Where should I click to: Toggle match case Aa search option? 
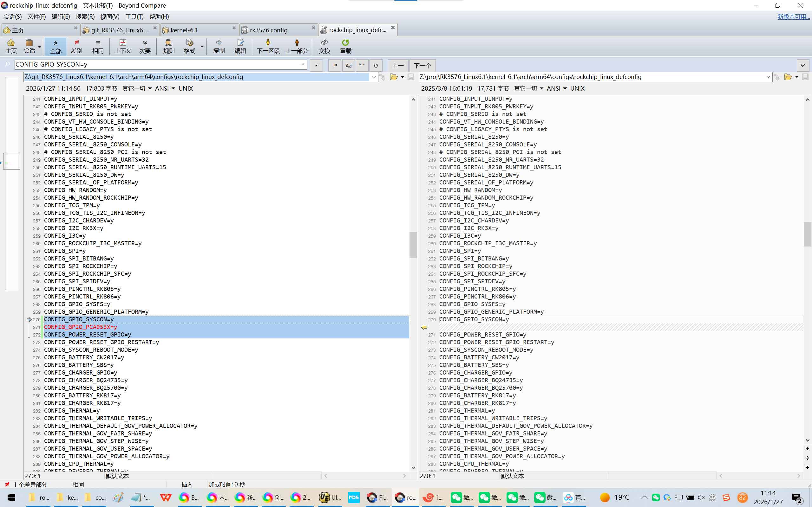click(348, 65)
